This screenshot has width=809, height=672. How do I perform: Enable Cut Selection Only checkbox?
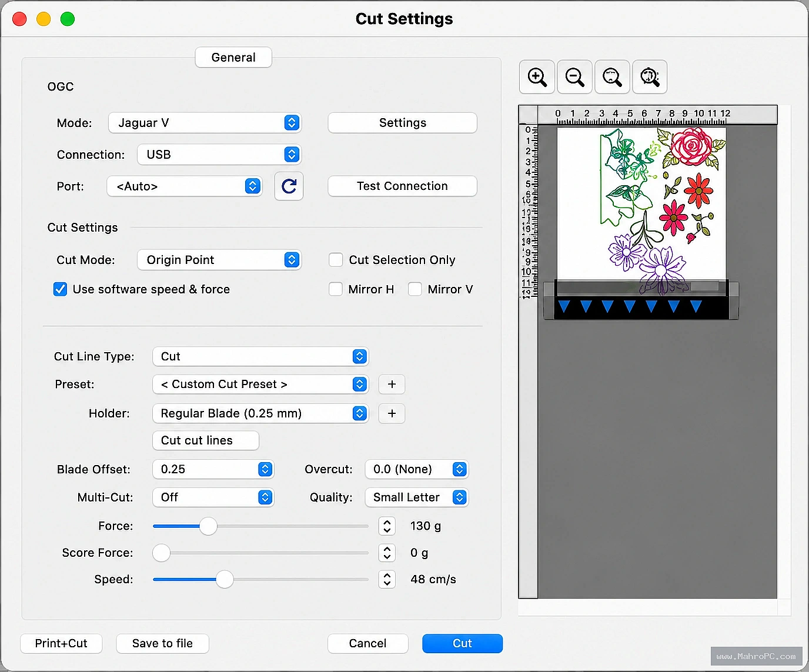pyautogui.click(x=336, y=260)
